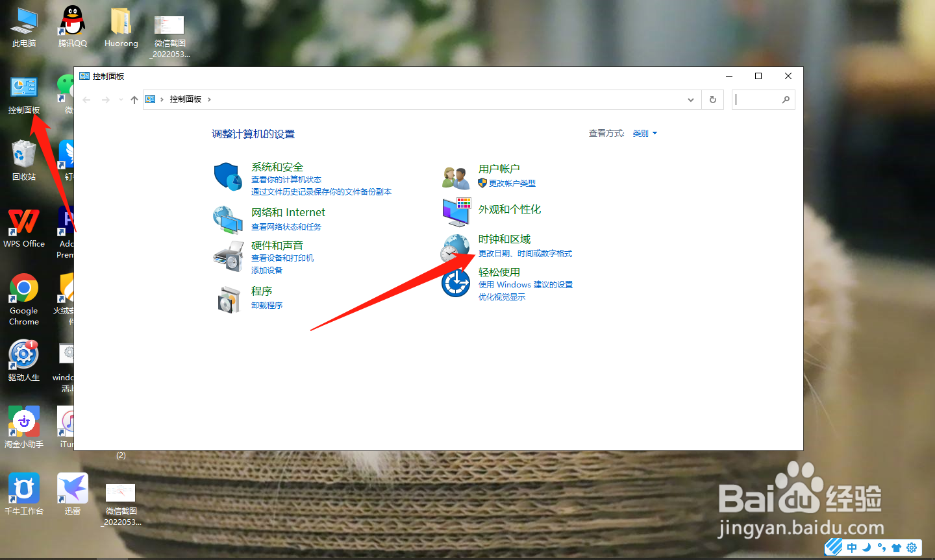Open 千牛工作台 from the desktop
935x560 pixels.
coord(23,488)
